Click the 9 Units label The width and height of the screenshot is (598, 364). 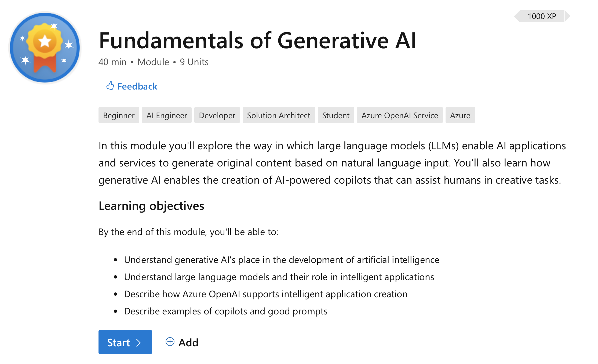point(194,62)
